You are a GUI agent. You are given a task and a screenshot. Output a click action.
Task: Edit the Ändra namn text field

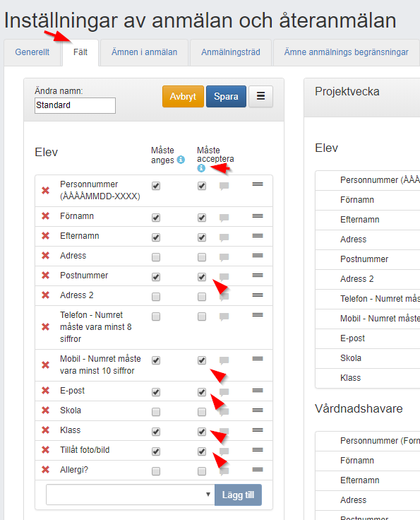pos(76,105)
